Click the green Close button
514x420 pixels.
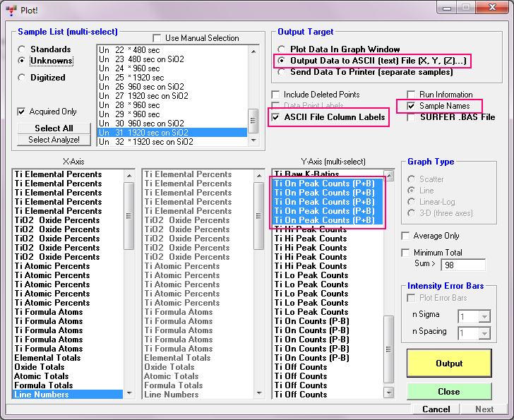(449, 392)
